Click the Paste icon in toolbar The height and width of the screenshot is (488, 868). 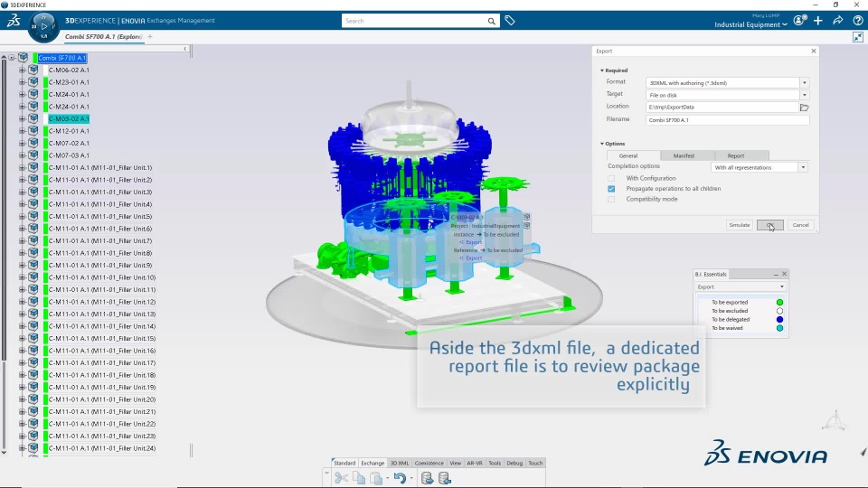[x=376, y=478]
